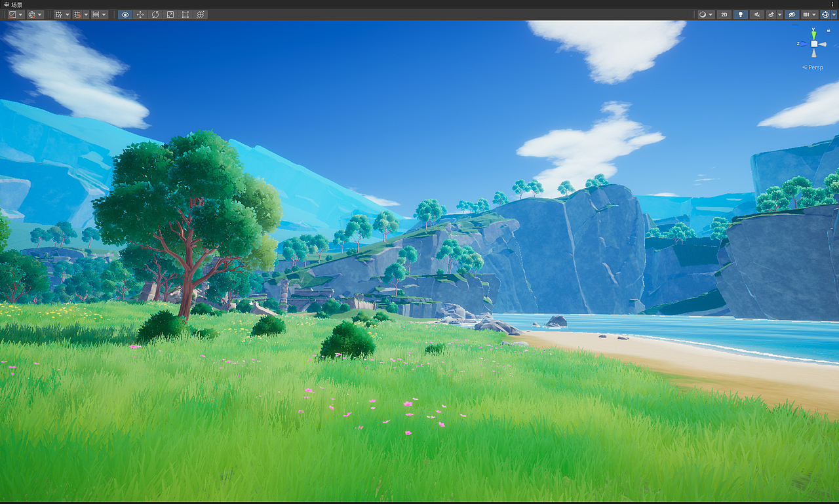This screenshot has width=839, height=504.
Task: Toggle scene grid visibility icon
Action: [58, 14]
